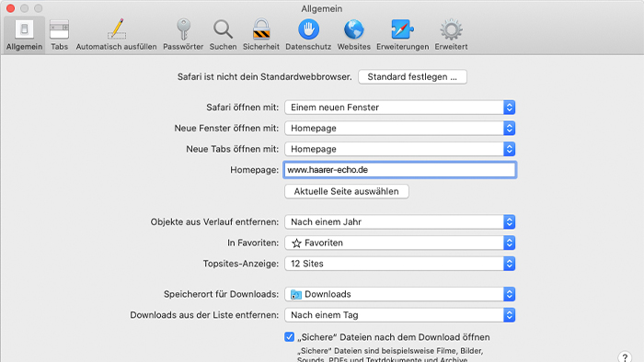
Task: Open the Websites globe icon
Action: [354, 29]
